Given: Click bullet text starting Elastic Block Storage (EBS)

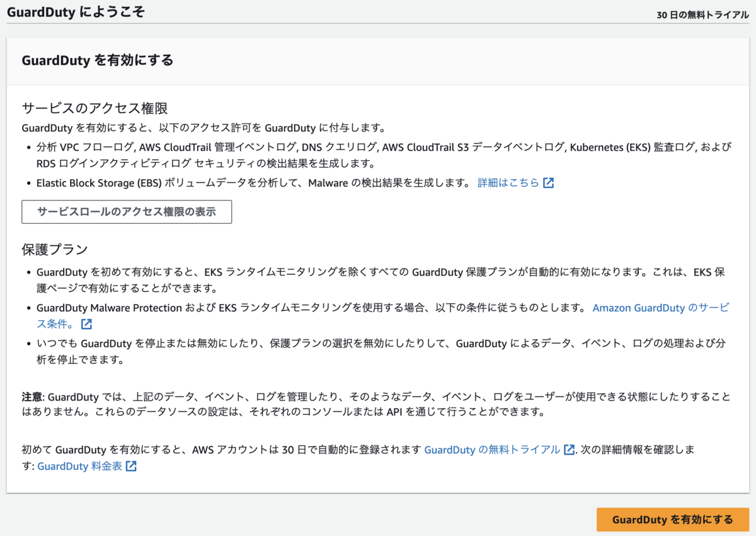Looking at the screenshot, I should point(253,183).
